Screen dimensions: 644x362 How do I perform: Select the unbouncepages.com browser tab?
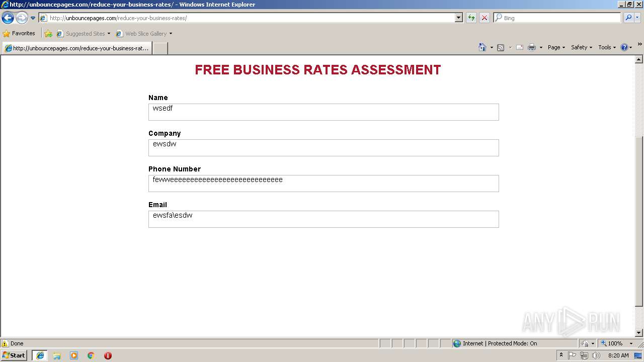coord(77,48)
